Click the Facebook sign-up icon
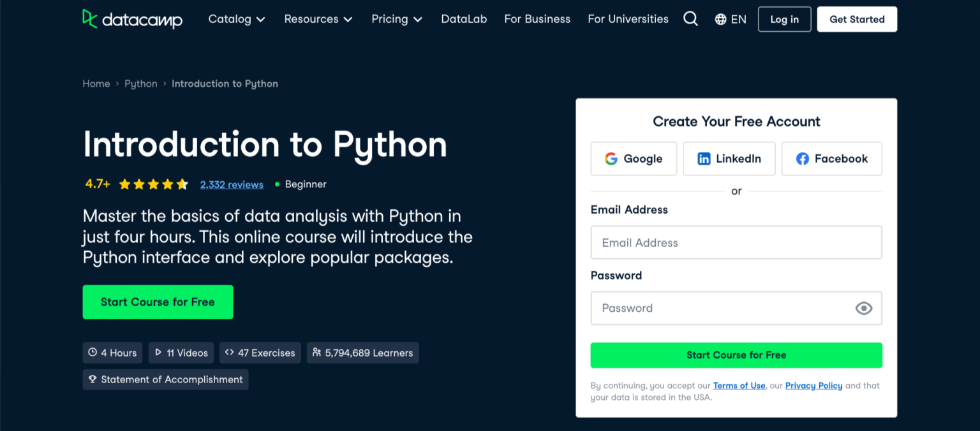Screen dimensions: 980x431 pos(802,159)
